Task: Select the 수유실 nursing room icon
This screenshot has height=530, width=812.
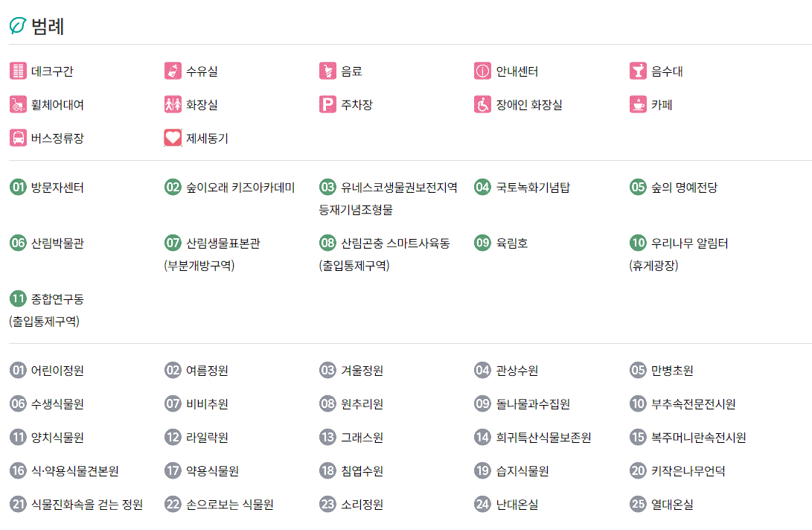Action: (173, 71)
